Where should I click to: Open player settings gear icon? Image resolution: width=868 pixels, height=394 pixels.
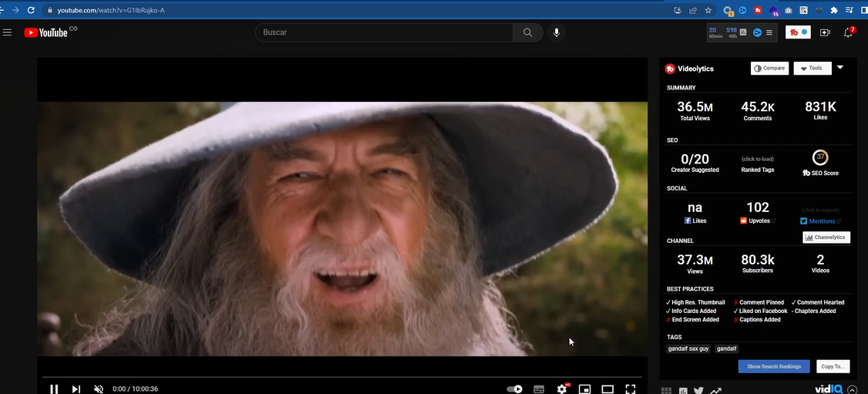click(x=562, y=389)
